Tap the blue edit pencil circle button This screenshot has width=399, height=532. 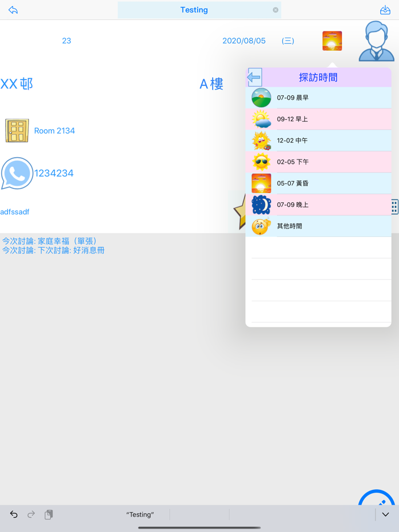coord(377,497)
